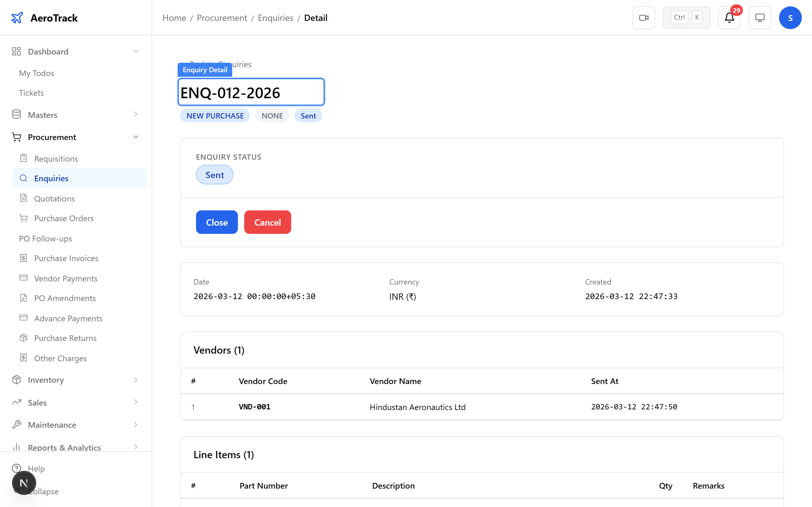This screenshot has width=812, height=507.
Task: Click the video camera icon in header
Action: 643,18
